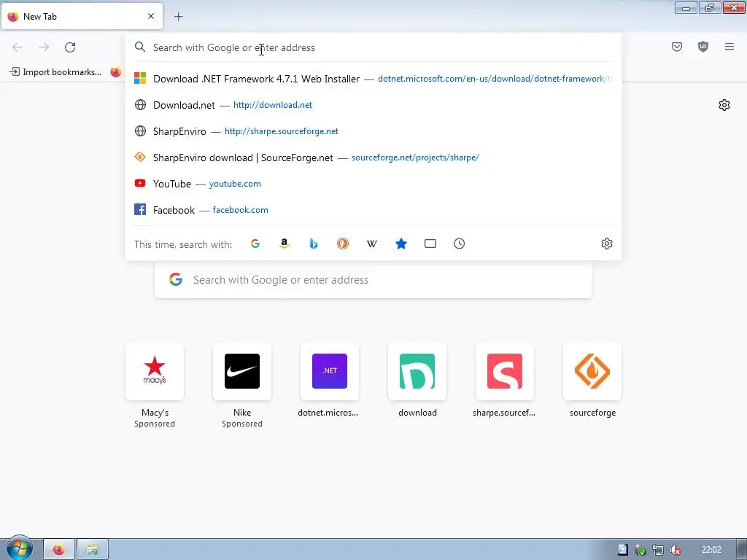The image size is (747, 560).
Task: Click Firefox bookmark icon in bookmarks bar
Action: 115,72
